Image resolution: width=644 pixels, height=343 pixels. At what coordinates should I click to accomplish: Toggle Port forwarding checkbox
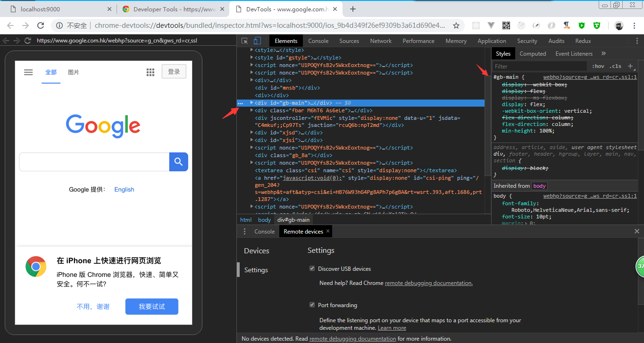click(312, 305)
